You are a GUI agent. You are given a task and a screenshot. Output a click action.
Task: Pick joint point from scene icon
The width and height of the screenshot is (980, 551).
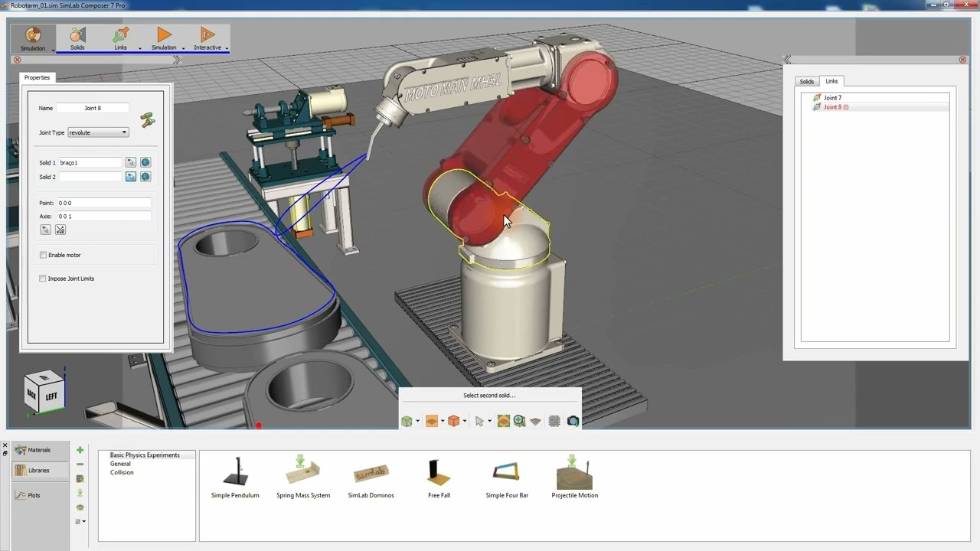(x=45, y=230)
